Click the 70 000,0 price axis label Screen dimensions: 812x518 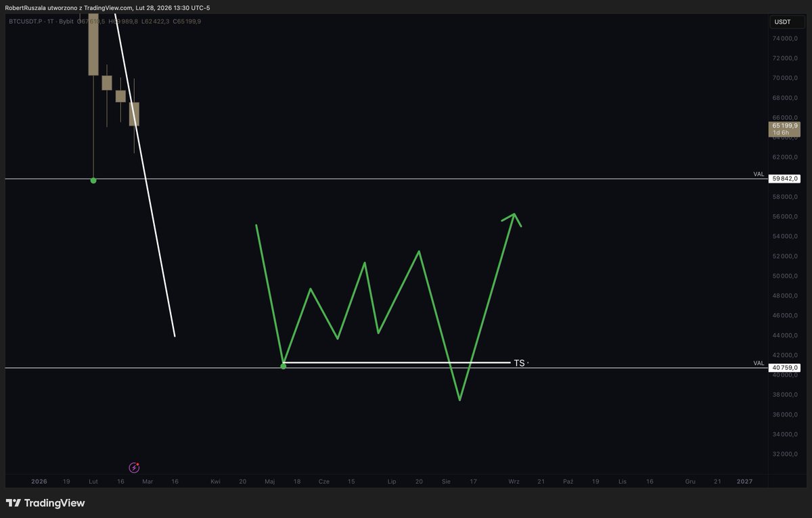coord(786,78)
